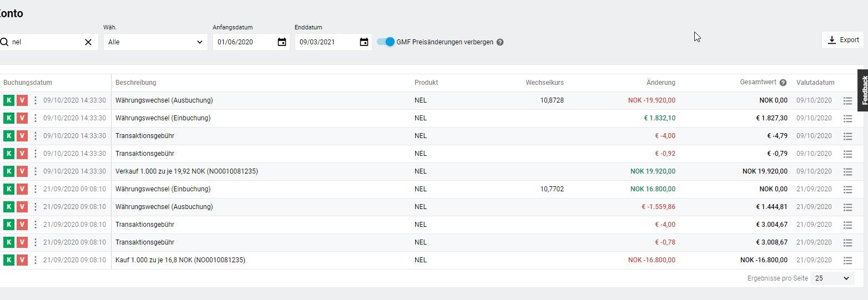
Task: Open the Währung 'Alle' dropdown
Action: (x=155, y=42)
